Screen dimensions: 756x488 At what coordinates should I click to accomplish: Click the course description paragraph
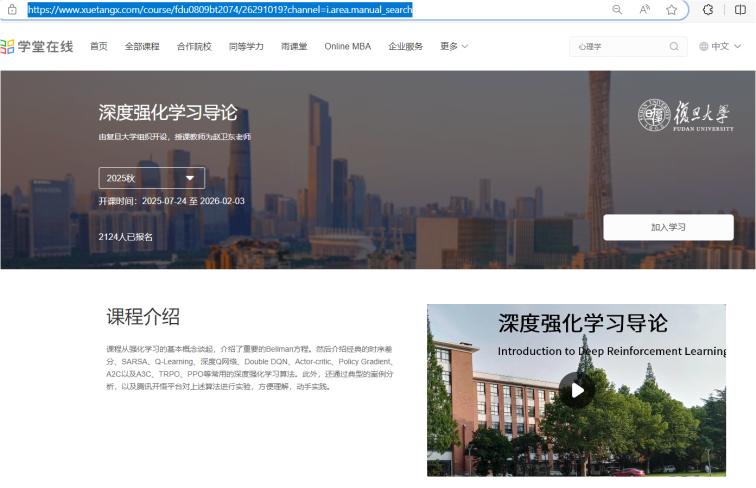(x=250, y=367)
